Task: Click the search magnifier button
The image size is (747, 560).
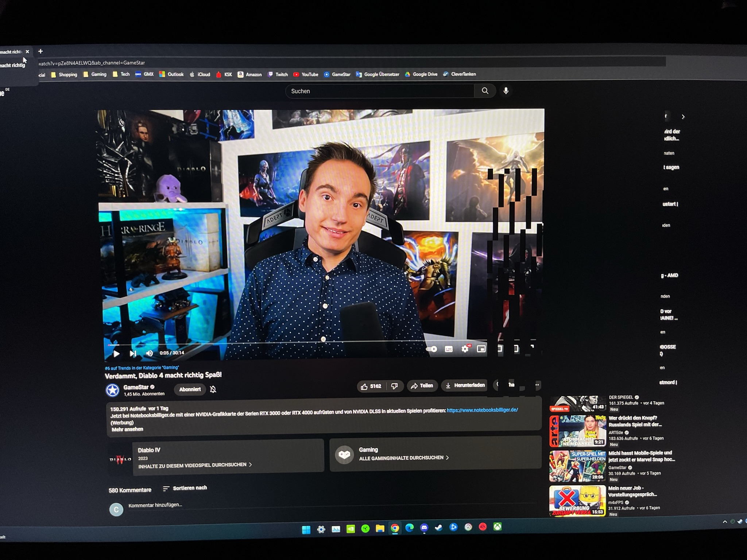Action: 485,91
